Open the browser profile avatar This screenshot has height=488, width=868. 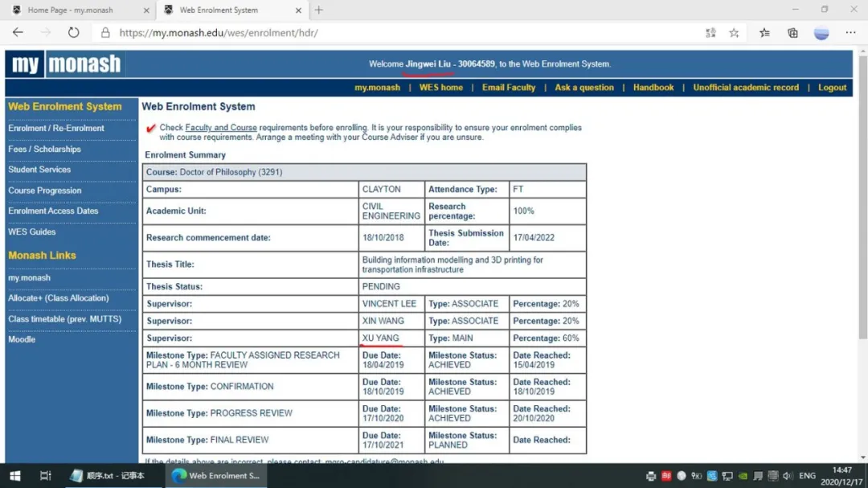pos(821,33)
